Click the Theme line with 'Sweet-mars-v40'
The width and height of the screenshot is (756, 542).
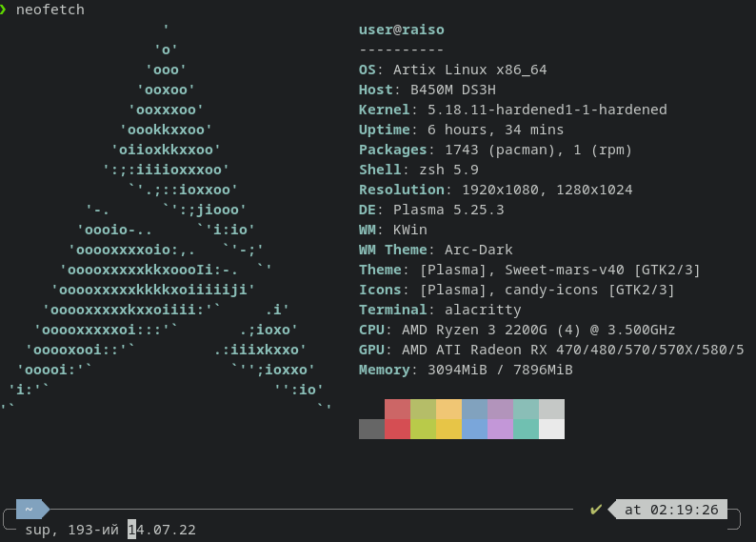pyautogui.click(x=529, y=270)
